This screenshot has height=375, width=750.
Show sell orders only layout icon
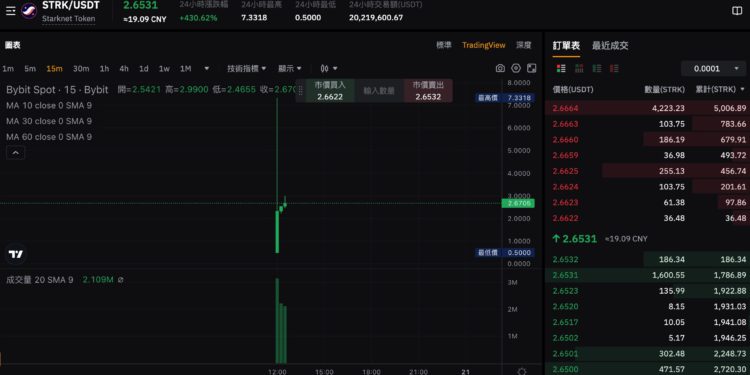614,68
